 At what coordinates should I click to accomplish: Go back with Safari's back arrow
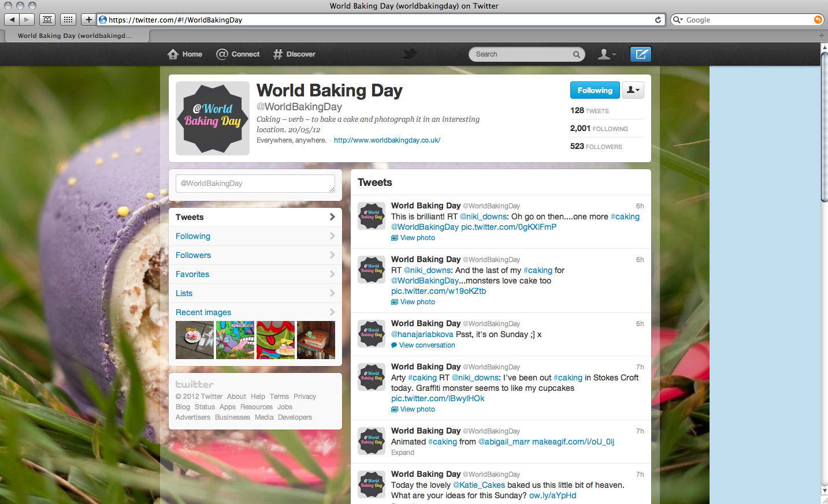tap(12, 20)
